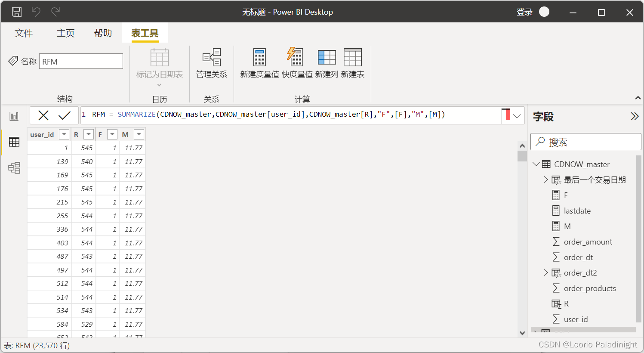Screen dimensions: 644x353
Task: Commit formula with the checkmark
Action: pos(65,115)
